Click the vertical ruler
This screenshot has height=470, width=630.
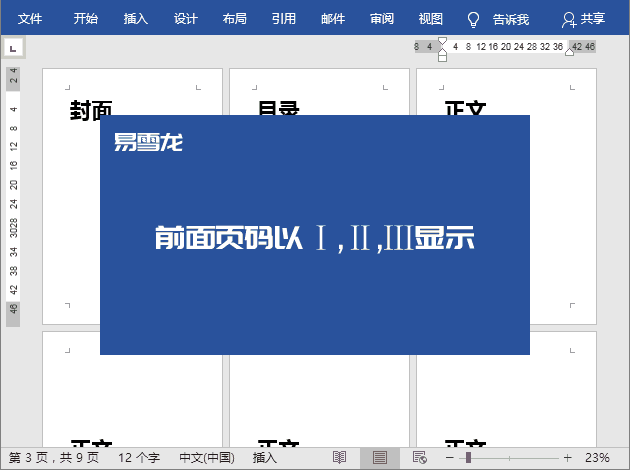click(13, 196)
